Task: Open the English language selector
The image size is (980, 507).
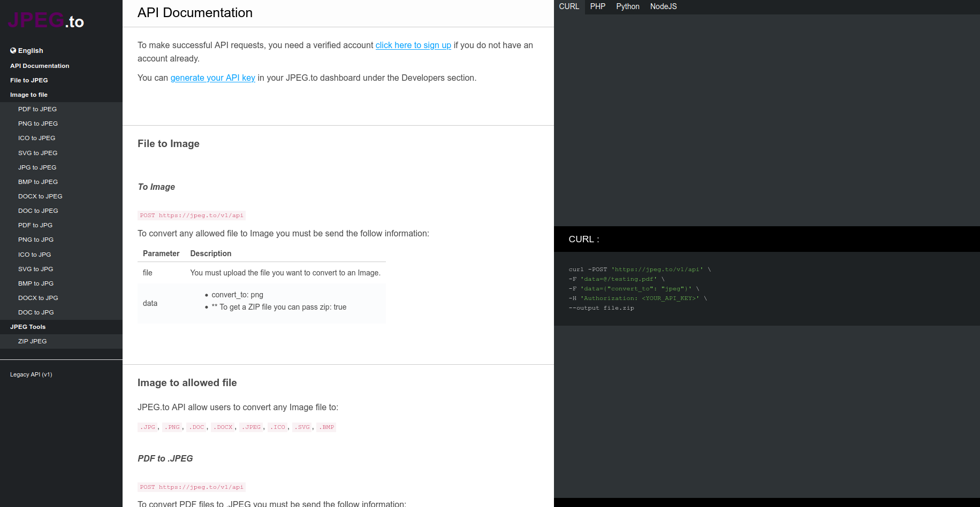Action: point(27,51)
